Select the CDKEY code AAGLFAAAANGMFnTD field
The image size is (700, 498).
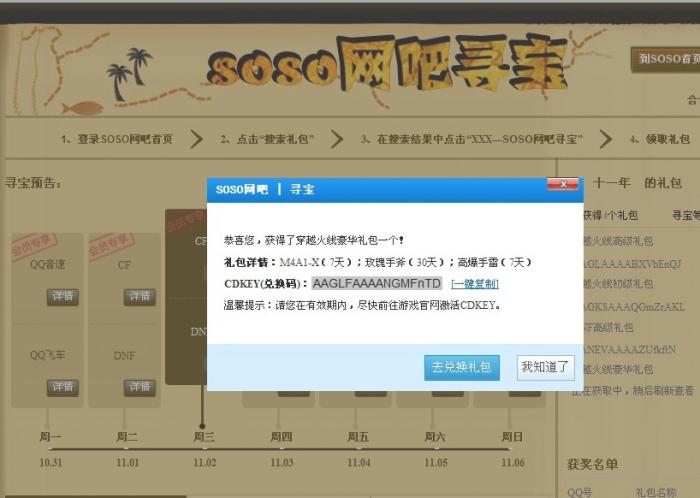(377, 283)
